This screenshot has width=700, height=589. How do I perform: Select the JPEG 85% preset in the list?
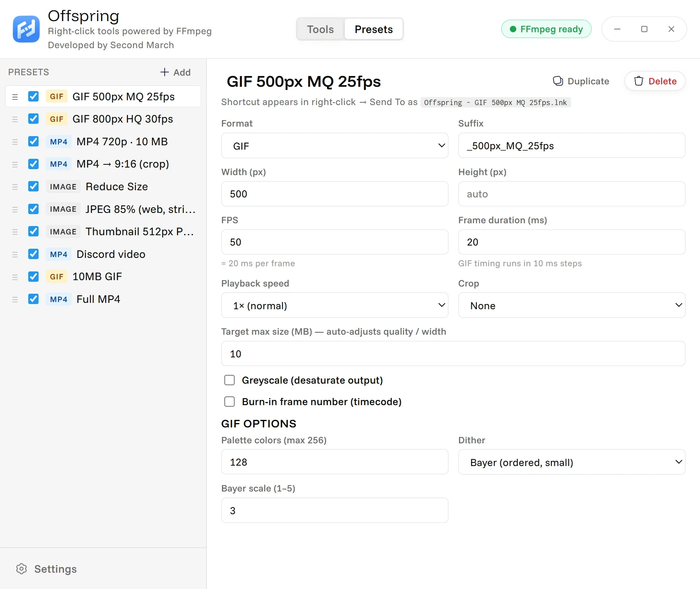103,209
